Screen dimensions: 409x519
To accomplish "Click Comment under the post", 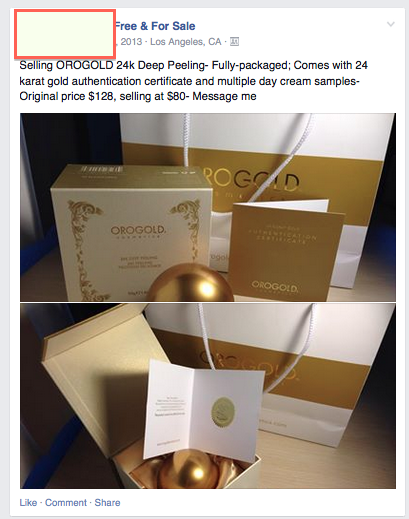I will 66,502.
